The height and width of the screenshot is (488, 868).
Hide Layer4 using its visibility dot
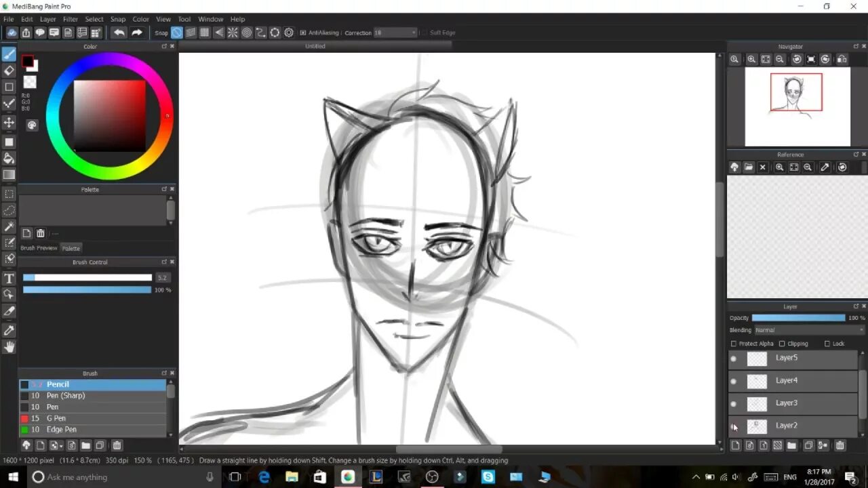click(734, 382)
